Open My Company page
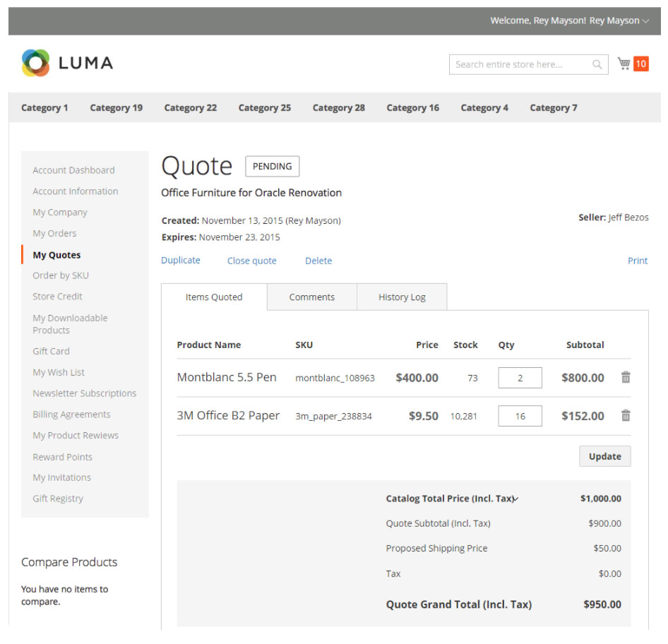 pos(60,212)
